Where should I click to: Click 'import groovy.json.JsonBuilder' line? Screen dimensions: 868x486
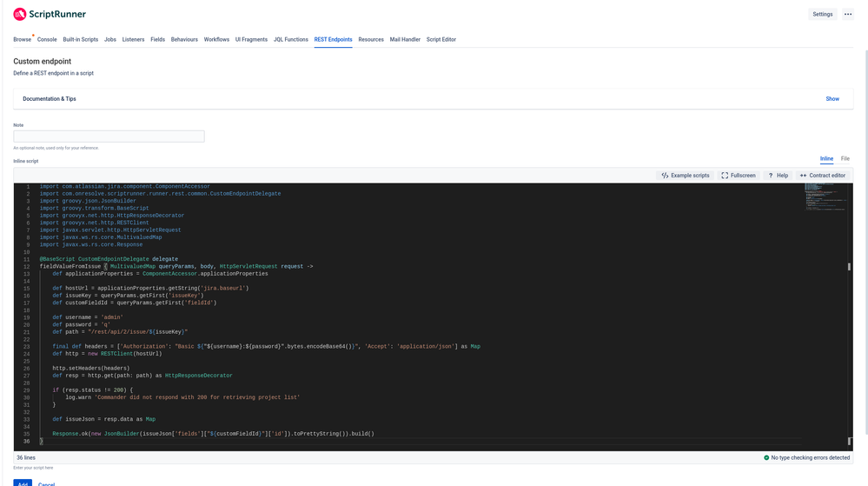(88, 201)
